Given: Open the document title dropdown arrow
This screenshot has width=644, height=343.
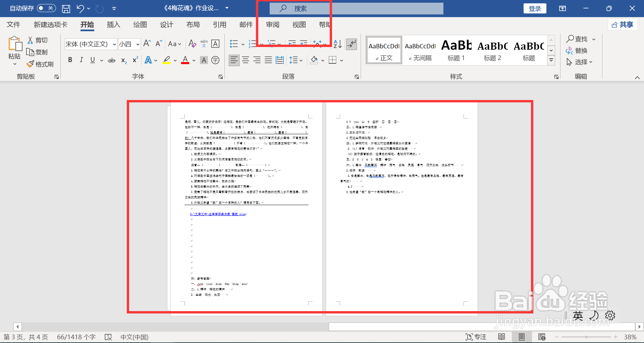Looking at the screenshot, I should tap(227, 8).
